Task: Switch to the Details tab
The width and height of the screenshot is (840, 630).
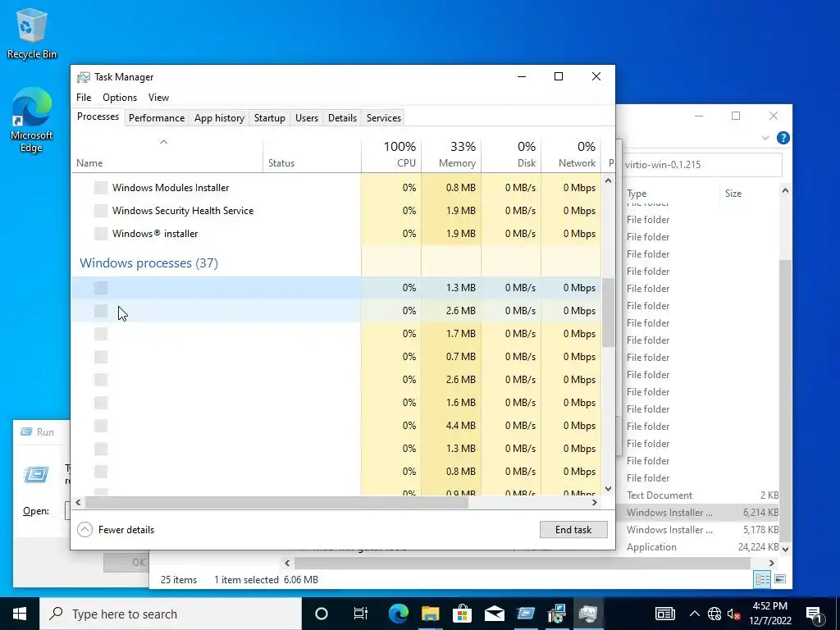Action: (342, 118)
